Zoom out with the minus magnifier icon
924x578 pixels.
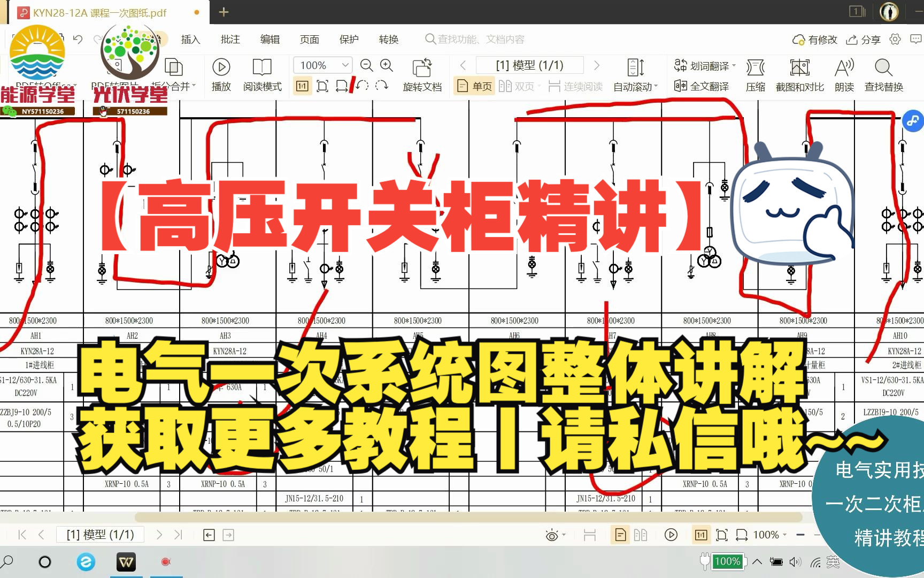point(366,65)
